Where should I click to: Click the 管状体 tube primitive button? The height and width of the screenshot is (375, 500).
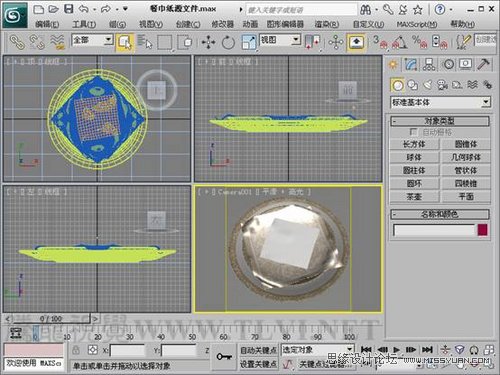[466, 170]
